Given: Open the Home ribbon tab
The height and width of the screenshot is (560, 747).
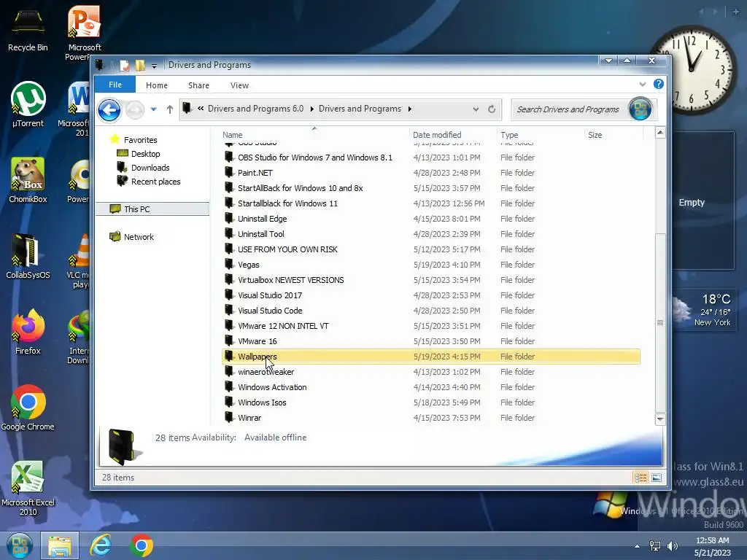Looking at the screenshot, I should [x=157, y=85].
